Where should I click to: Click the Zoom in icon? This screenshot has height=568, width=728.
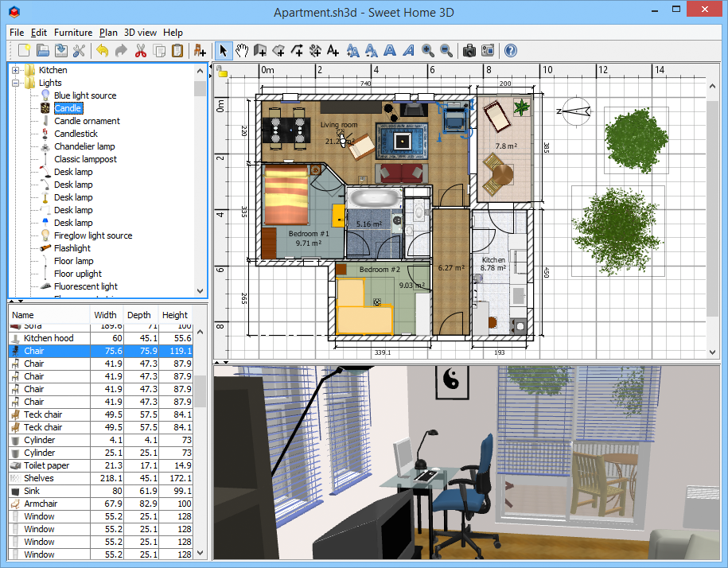tap(426, 50)
